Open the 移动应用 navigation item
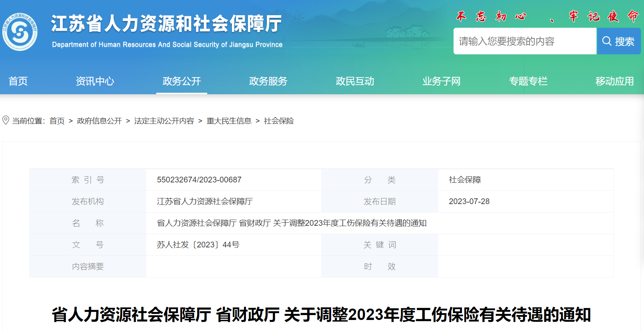Image resolution: width=644 pixels, height=331 pixels. [x=614, y=81]
